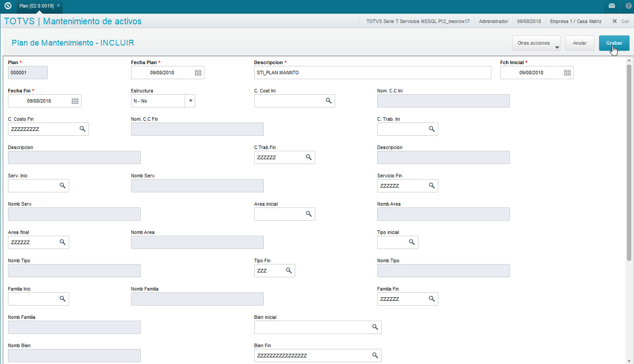Click the scrollbar down arrow
This screenshot has height=364, width=634.
point(629,360)
